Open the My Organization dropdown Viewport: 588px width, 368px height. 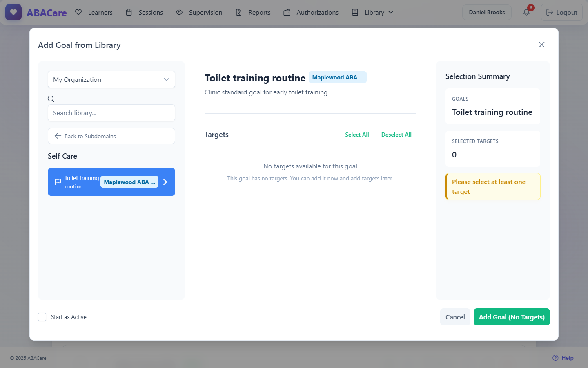pyautogui.click(x=111, y=79)
